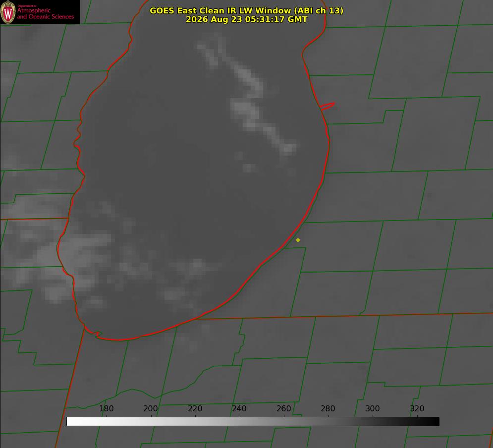This screenshot has height=448, width=493.
Task: Click the UW crest logo
Action: [8, 12]
